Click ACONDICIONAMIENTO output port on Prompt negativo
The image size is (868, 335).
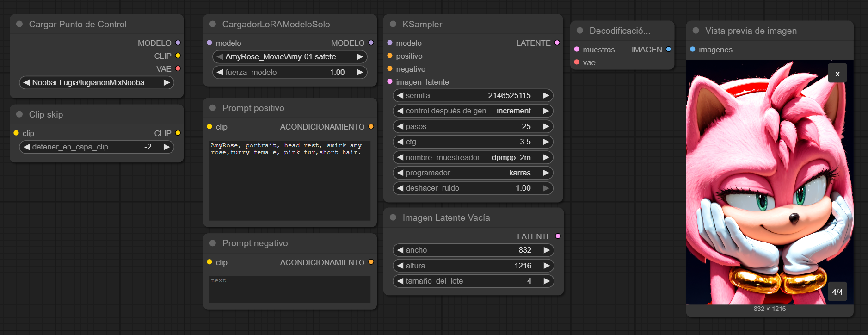point(371,262)
